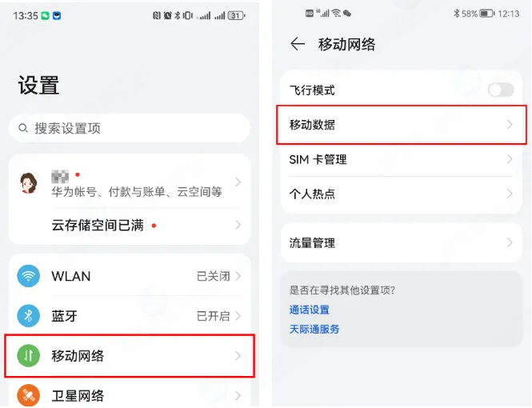Expand the SIM 卡管理 chevron arrow
This screenshot has height=408, width=532.
coord(510,159)
